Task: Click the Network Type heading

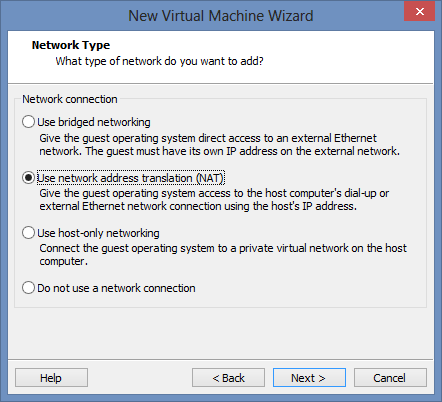Action: coord(71,45)
